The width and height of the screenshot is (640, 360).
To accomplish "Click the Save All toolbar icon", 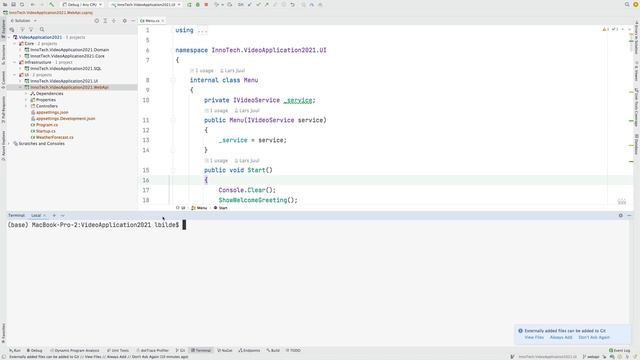I will pos(13,4).
